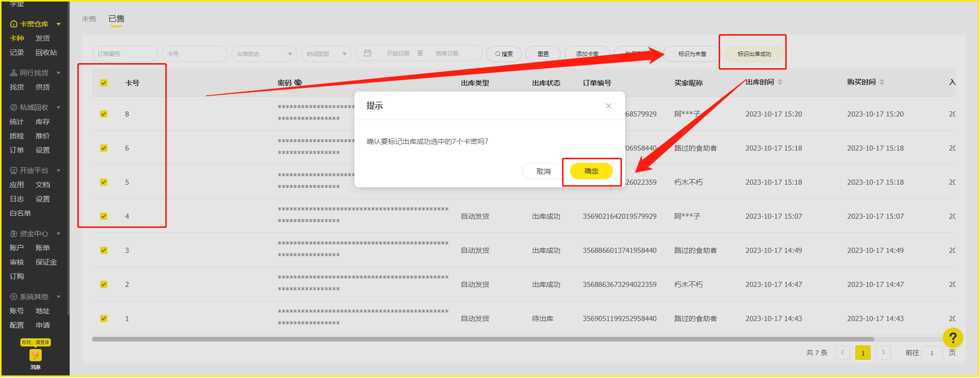Click 取消 to cancel the dialog
Image resolution: width=980 pixels, height=378 pixels.
(x=543, y=171)
